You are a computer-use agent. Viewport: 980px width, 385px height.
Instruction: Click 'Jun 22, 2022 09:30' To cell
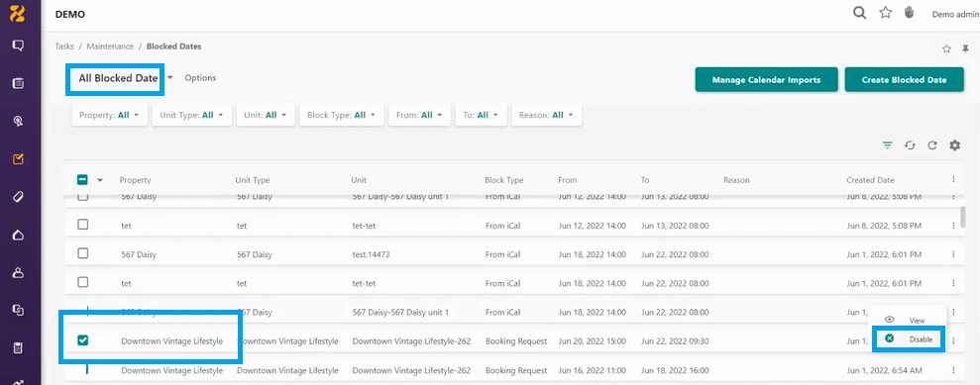pos(675,341)
